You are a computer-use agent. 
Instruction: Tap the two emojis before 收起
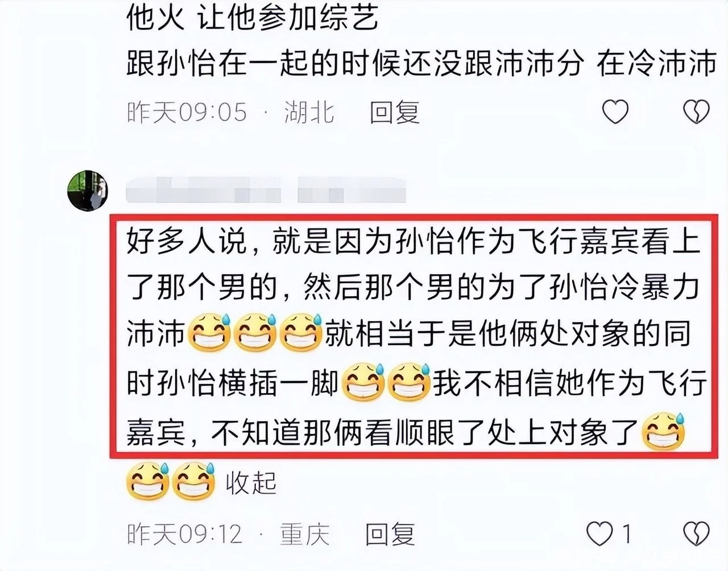171,481
